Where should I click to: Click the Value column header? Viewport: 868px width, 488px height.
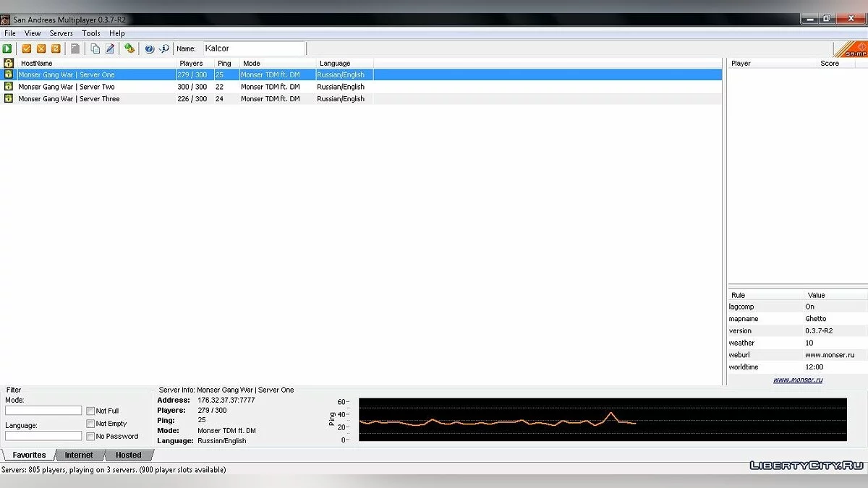(x=836, y=295)
